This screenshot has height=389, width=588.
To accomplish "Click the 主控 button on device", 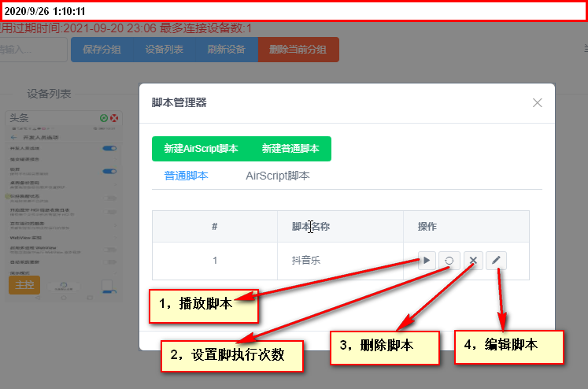I will tap(24, 285).
